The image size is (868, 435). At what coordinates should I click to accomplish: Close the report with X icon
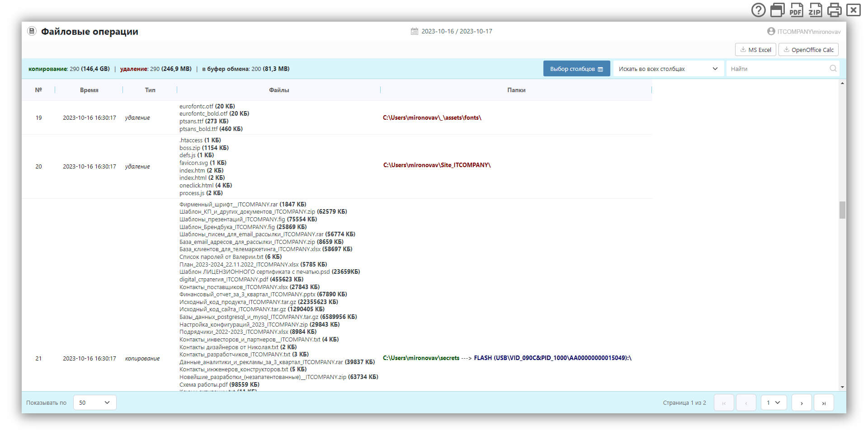pyautogui.click(x=854, y=10)
